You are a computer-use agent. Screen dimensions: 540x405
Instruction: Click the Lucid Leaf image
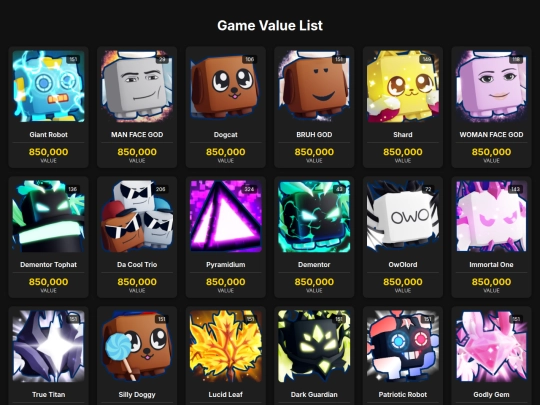(226, 346)
